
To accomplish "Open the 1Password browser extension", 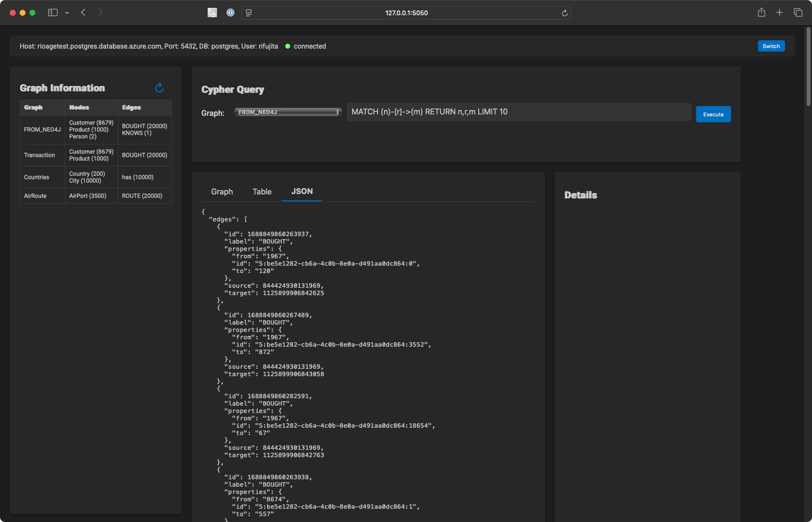I will pos(230,12).
